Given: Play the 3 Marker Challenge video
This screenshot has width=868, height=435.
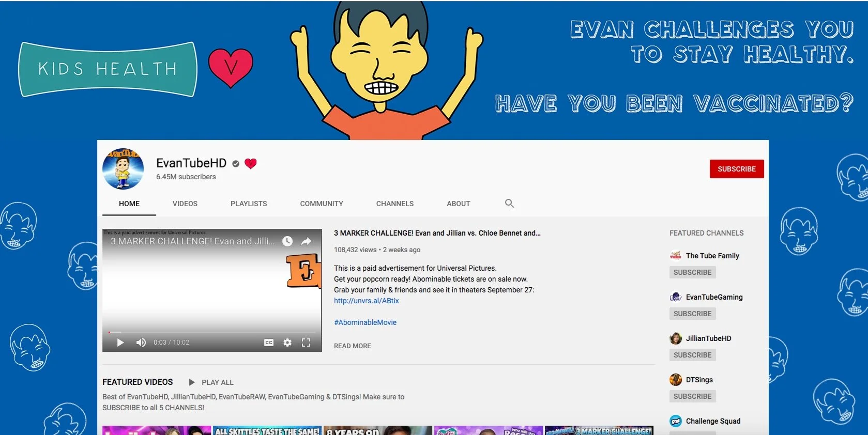Looking at the screenshot, I should coord(120,343).
